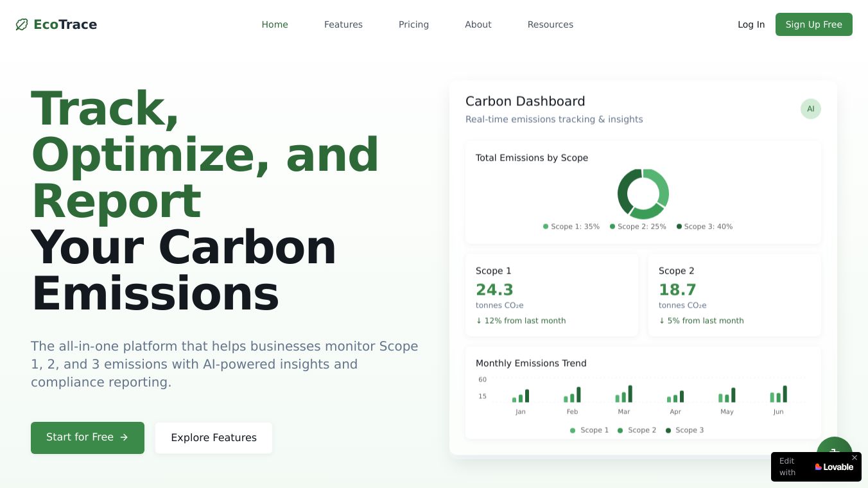Image resolution: width=868 pixels, height=488 pixels.
Task: Click the 15 y-axis label on trend chart
Action: pos(483,396)
